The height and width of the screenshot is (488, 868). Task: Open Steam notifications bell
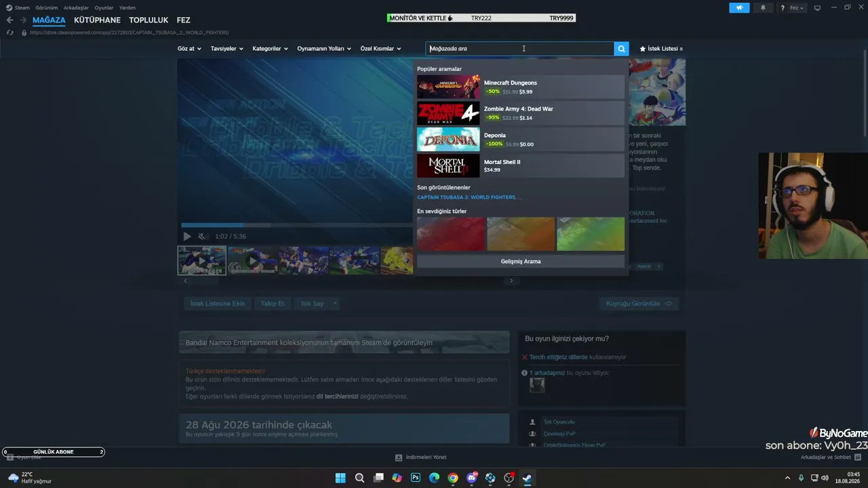763,8
